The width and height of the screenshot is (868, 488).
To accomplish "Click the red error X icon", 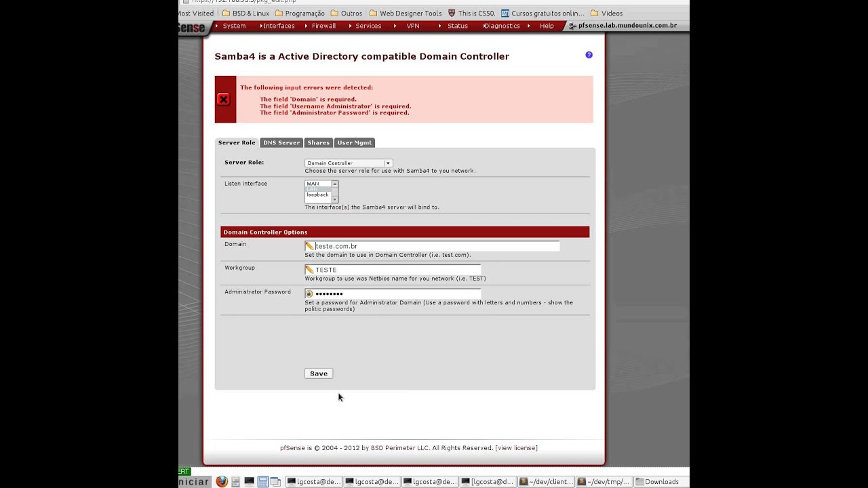I will pos(224,100).
